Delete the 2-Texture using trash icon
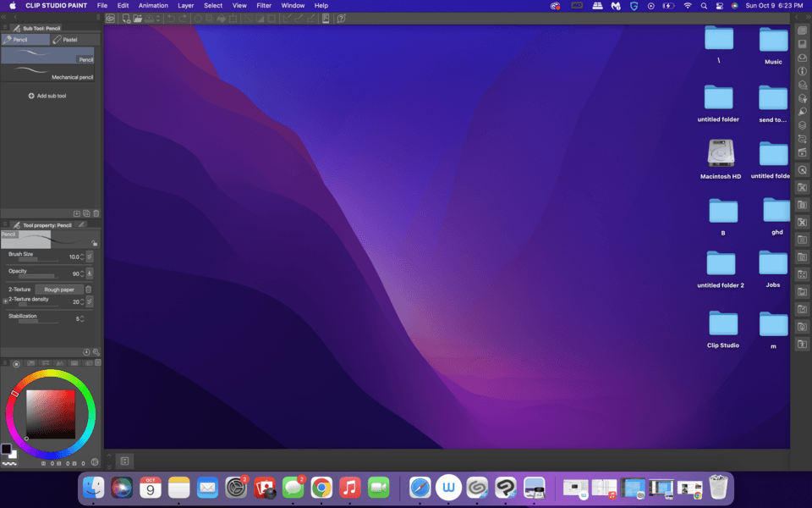The width and height of the screenshot is (812, 508). pos(89,290)
